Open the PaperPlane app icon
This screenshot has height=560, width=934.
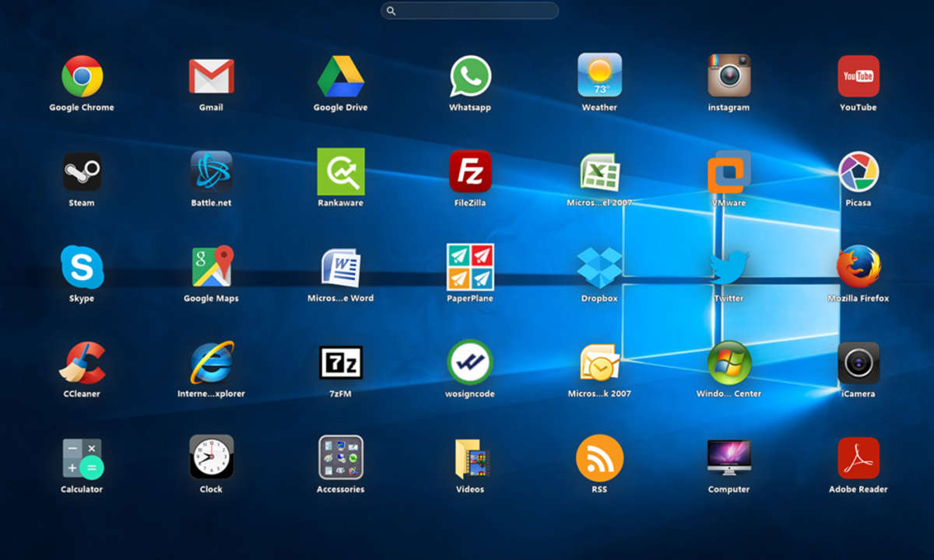point(470,267)
